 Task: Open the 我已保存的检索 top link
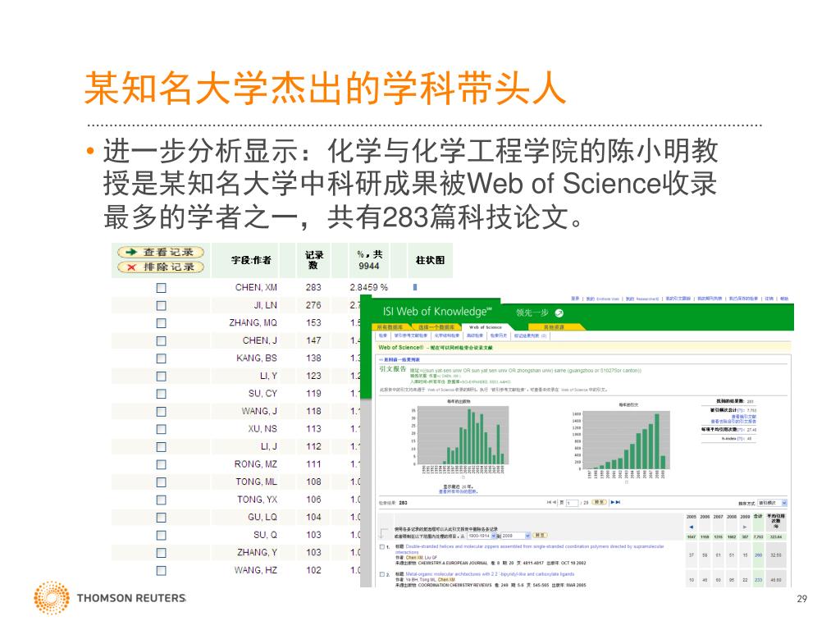tap(743, 299)
